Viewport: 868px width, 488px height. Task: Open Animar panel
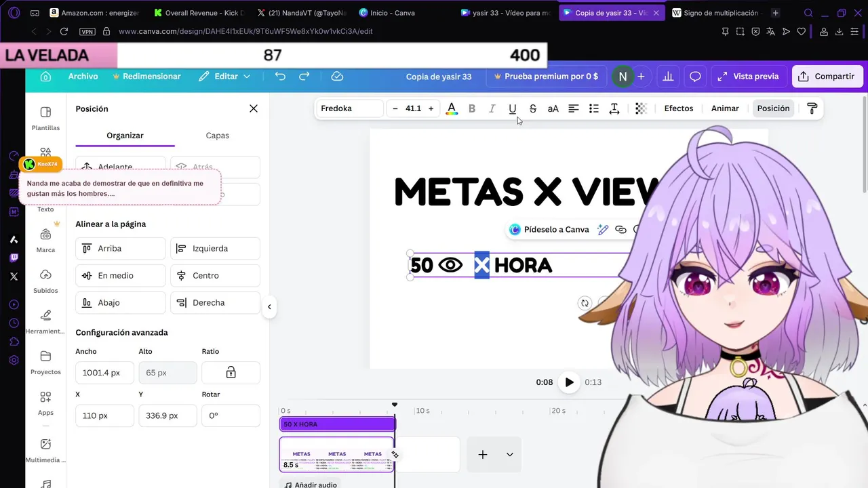725,108
